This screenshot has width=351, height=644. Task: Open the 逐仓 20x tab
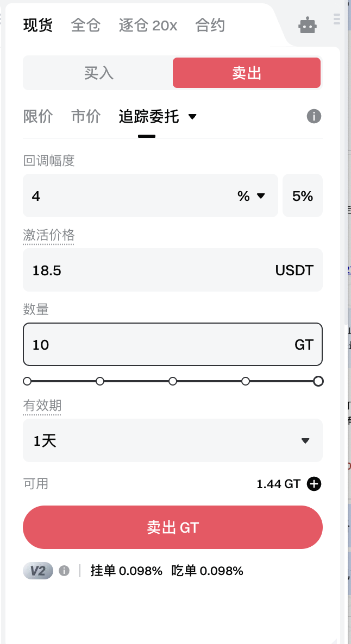coord(148,26)
